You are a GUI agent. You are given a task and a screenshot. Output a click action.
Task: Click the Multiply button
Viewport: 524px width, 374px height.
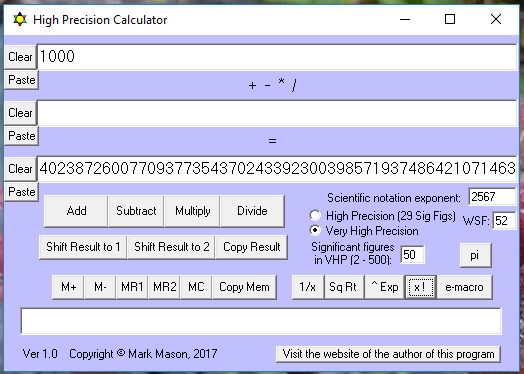coord(192,211)
